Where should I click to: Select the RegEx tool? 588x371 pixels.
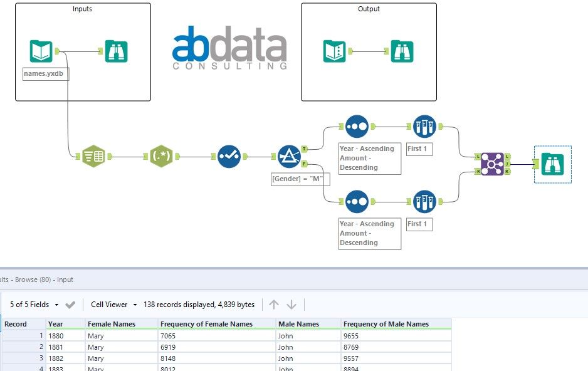pyautogui.click(x=161, y=156)
